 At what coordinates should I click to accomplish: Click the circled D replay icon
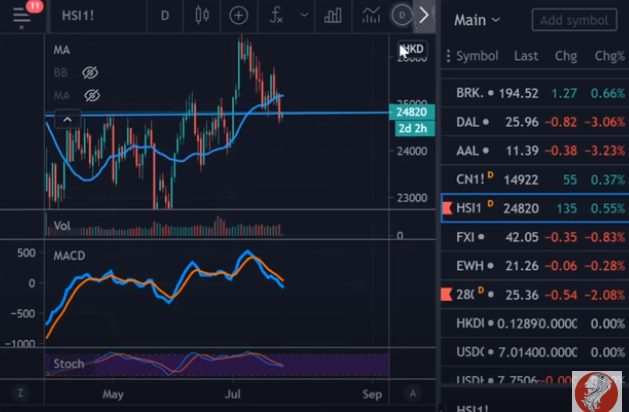coord(402,16)
